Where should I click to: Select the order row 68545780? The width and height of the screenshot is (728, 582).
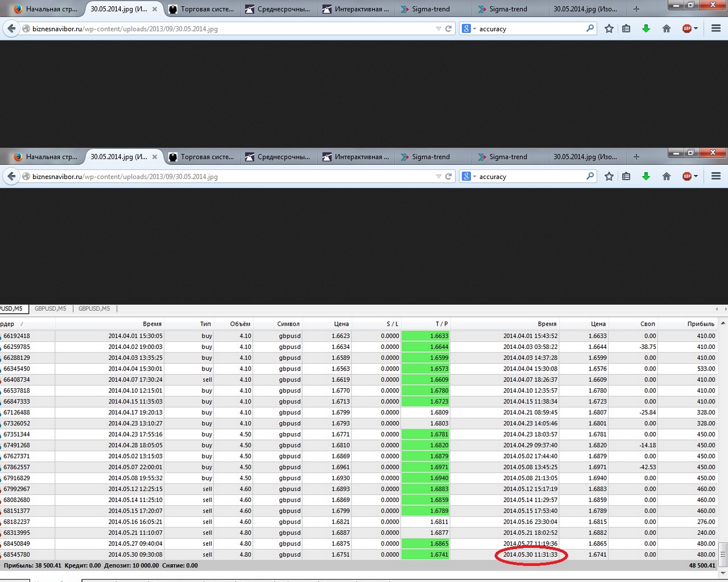tap(359, 555)
